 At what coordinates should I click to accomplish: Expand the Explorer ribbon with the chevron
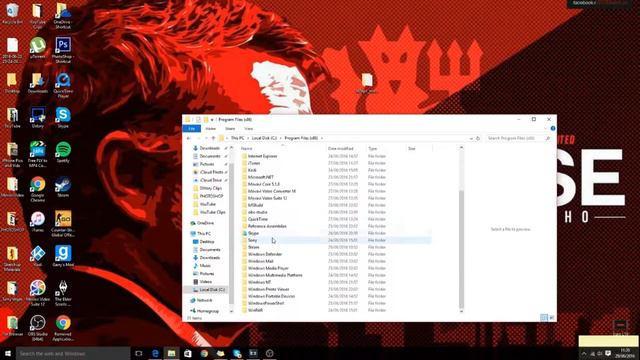click(545, 129)
